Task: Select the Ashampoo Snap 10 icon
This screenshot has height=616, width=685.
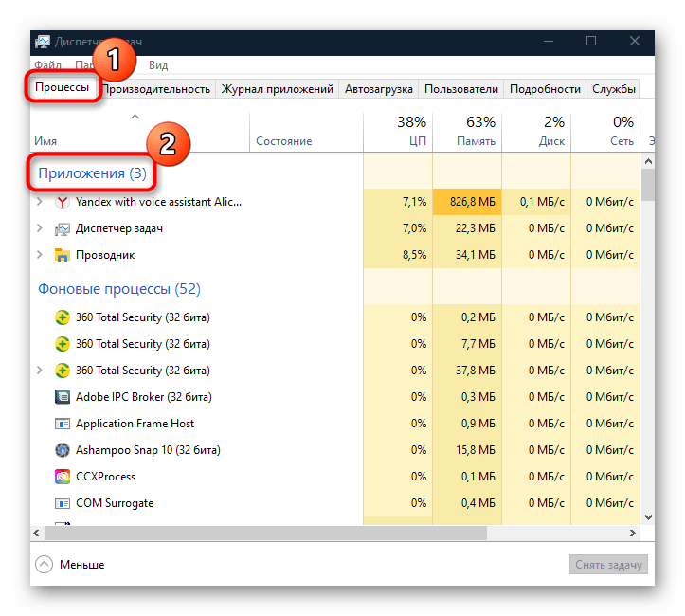Action: click(x=62, y=450)
